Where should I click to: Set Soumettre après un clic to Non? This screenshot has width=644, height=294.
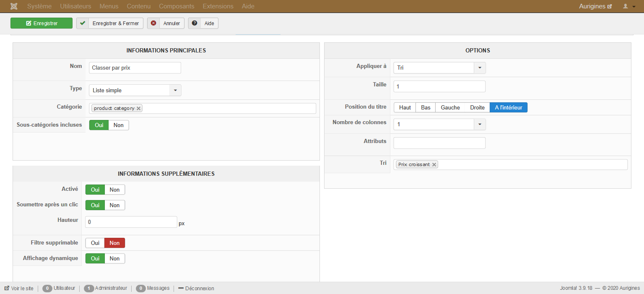pyautogui.click(x=115, y=205)
